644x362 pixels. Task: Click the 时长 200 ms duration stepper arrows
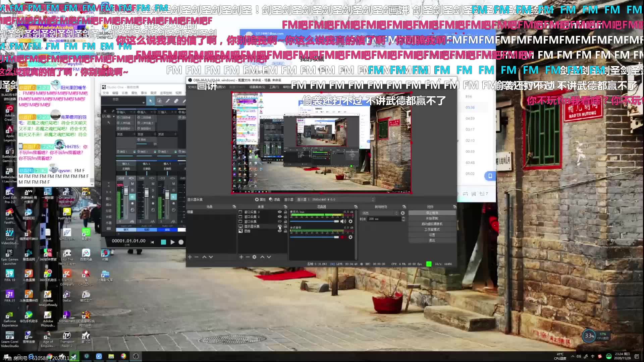(x=404, y=219)
